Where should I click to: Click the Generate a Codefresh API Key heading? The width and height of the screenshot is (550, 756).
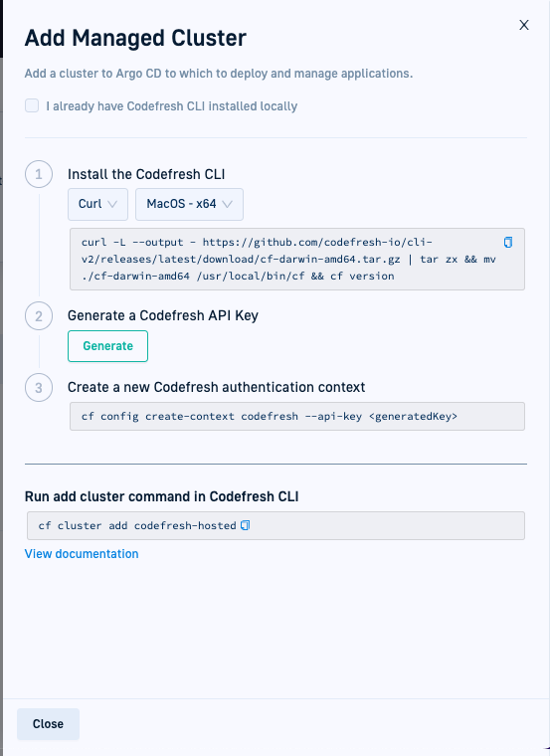[x=163, y=315]
